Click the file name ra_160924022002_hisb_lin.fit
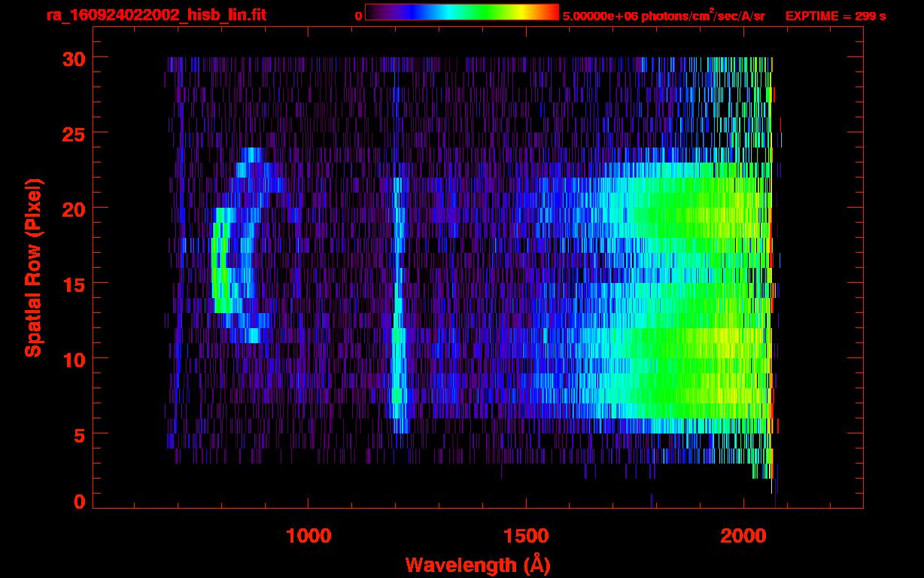The image size is (924, 578). tap(156, 15)
